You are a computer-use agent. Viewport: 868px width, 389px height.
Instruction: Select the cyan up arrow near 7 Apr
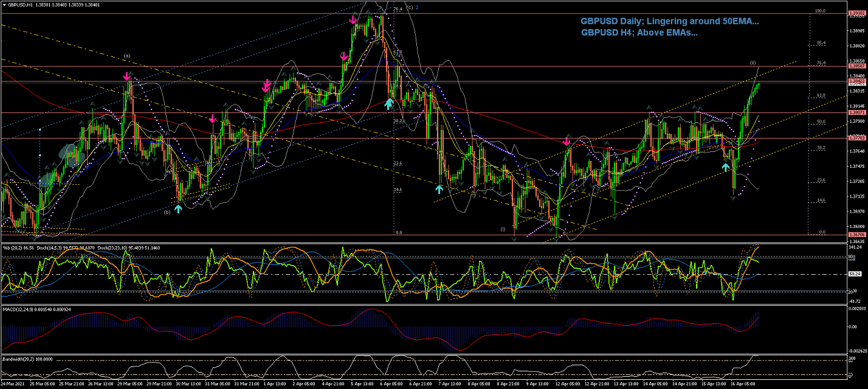click(x=439, y=189)
